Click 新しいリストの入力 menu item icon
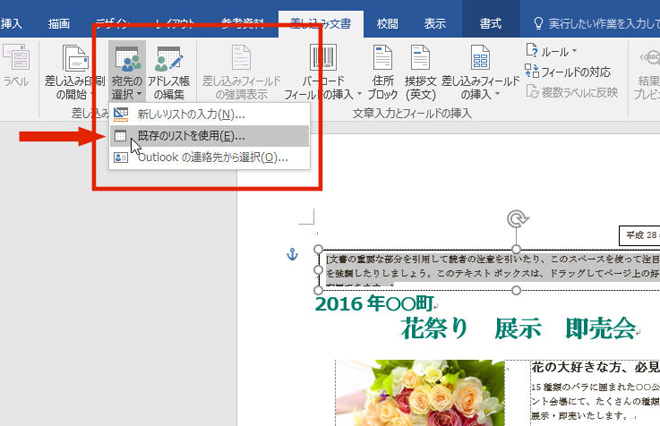The width and height of the screenshot is (660, 426). 121,114
